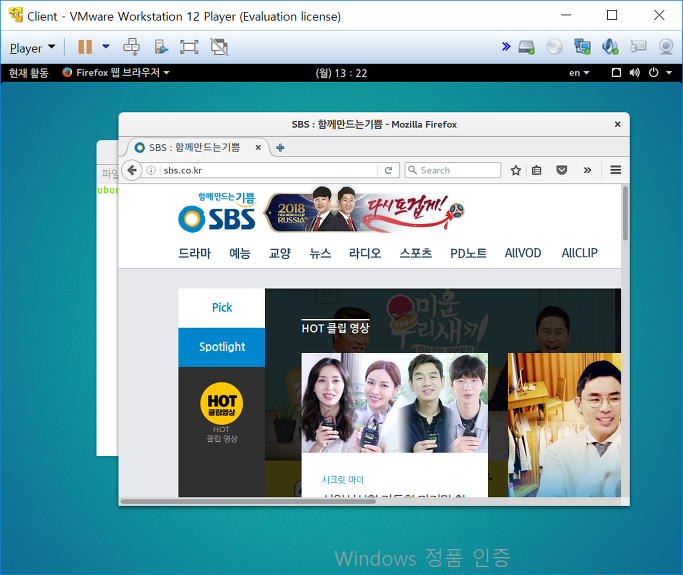The image size is (683, 575).
Task: Open the AllVOD link
Action: click(x=523, y=253)
